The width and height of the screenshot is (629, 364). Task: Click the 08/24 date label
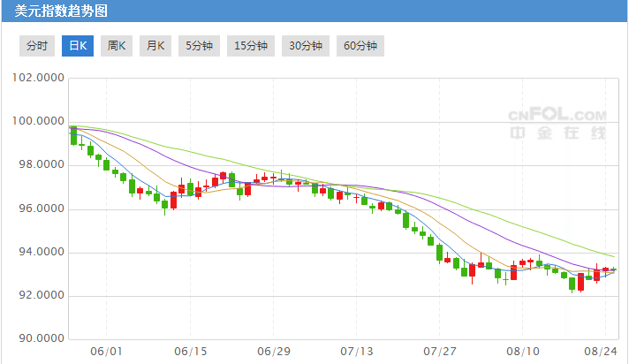pos(601,352)
